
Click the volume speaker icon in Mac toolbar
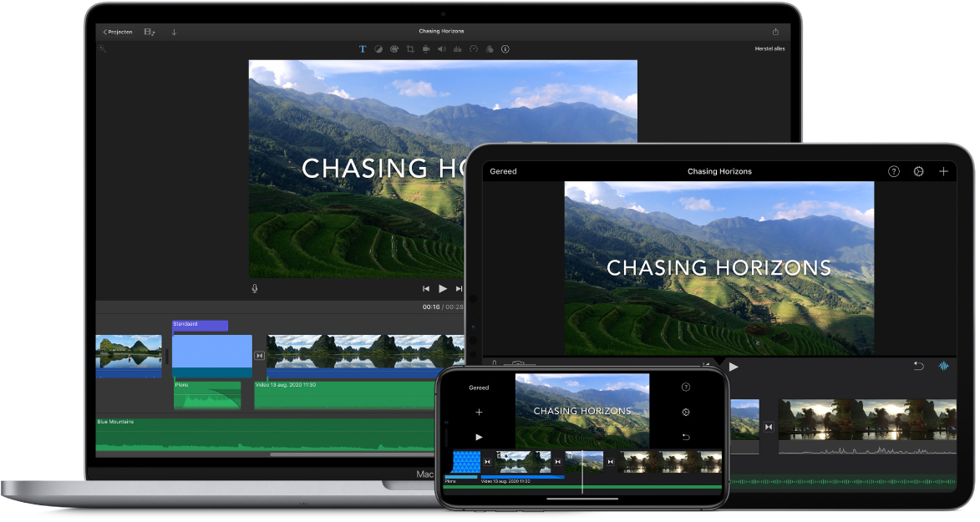pyautogui.click(x=442, y=49)
